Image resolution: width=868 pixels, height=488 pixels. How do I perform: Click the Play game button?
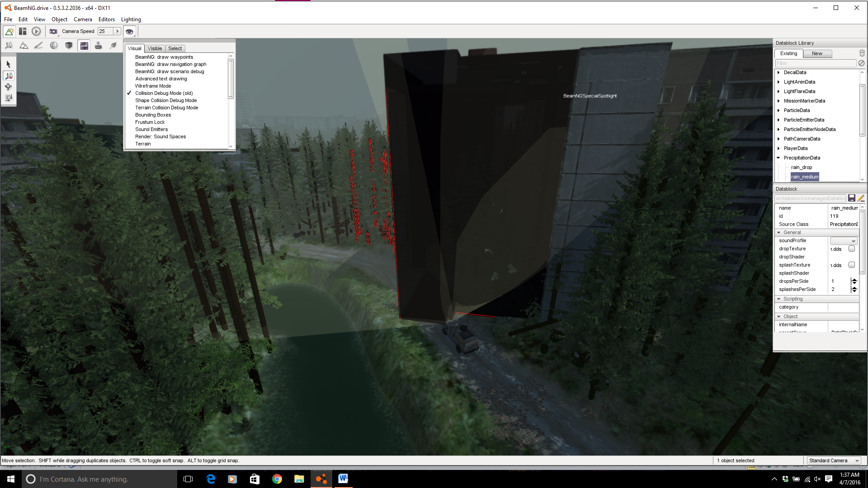(x=36, y=31)
